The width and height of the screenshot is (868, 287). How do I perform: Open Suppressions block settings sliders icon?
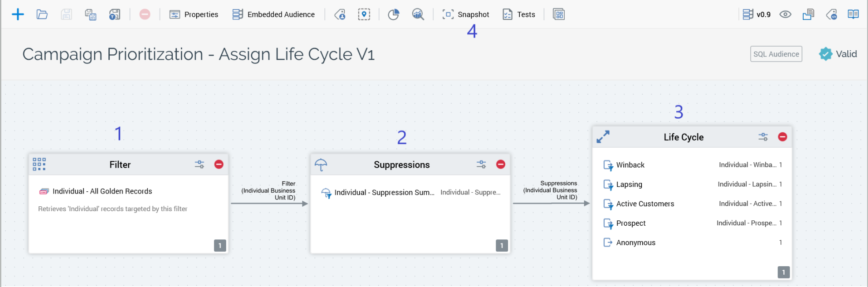pyautogui.click(x=481, y=164)
